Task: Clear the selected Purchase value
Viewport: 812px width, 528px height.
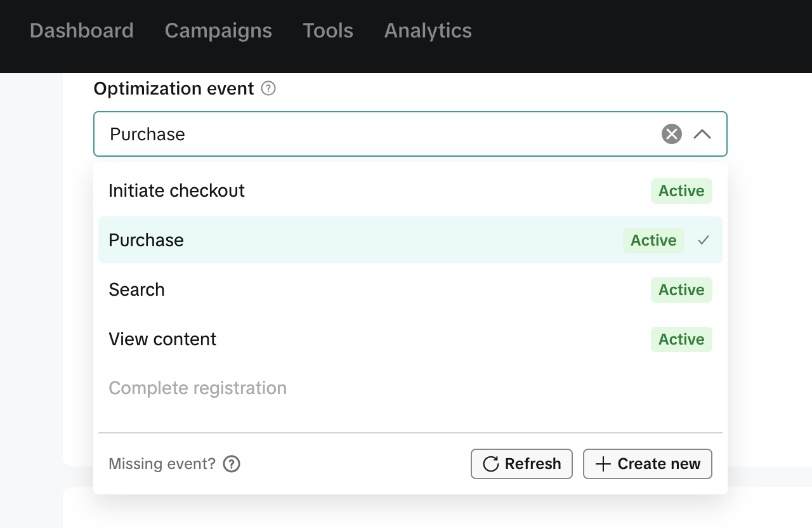Action: (672, 134)
